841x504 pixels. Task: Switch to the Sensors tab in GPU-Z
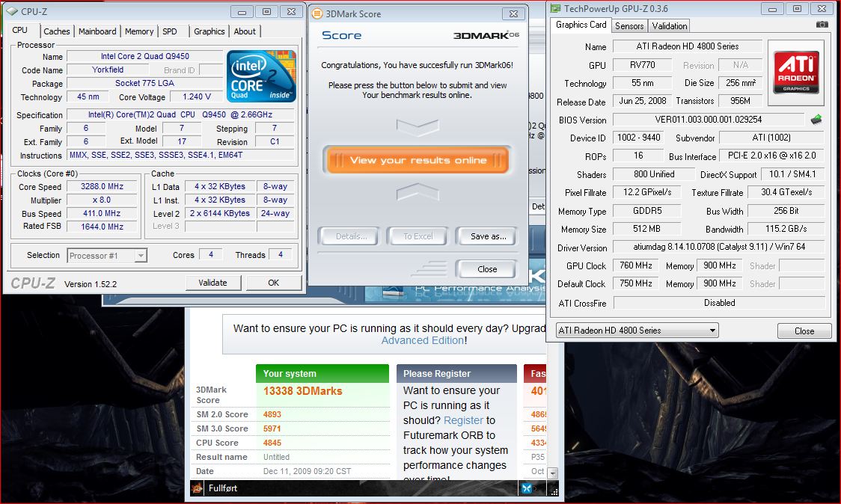(x=629, y=25)
